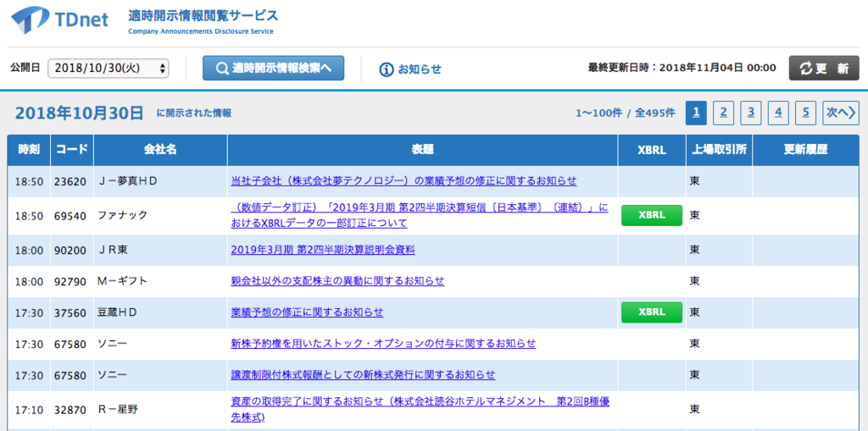
Task: Open 豆蔵HD 業績予想の修正 notice
Action: (x=307, y=312)
